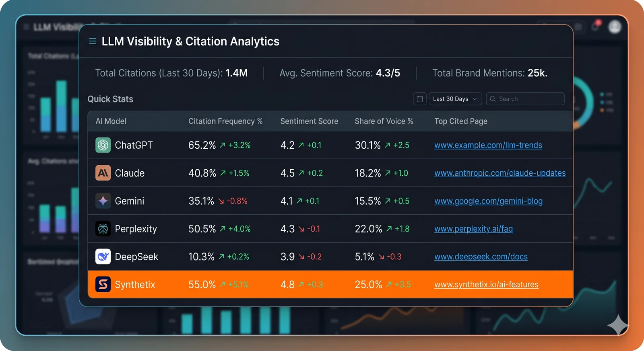Sort by Share of Voice % header
644x351 pixels.
point(384,121)
